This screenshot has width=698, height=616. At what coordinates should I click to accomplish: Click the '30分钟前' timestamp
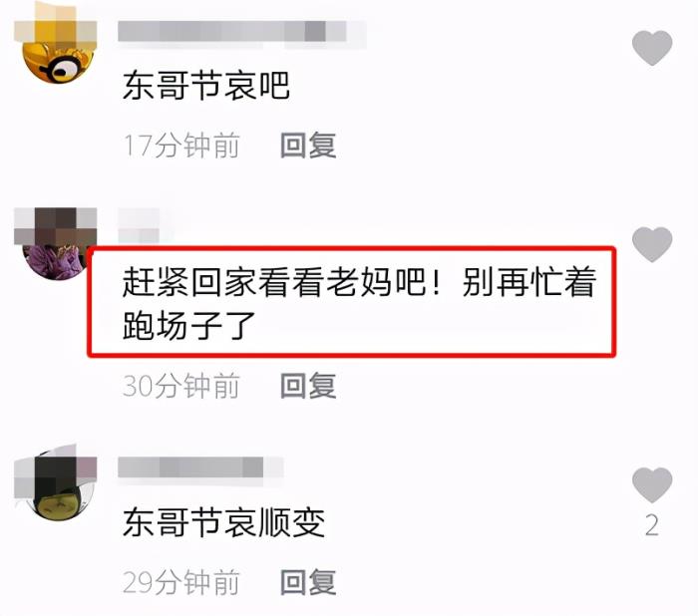(x=181, y=386)
